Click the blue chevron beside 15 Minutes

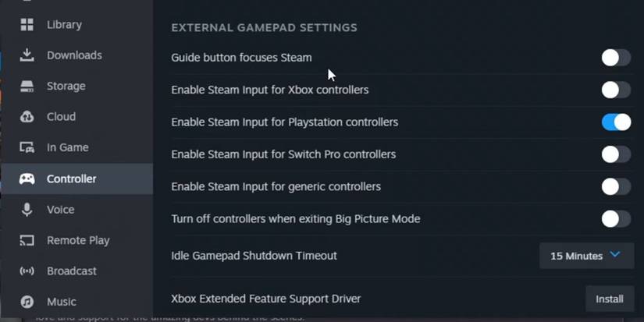[x=615, y=255]
